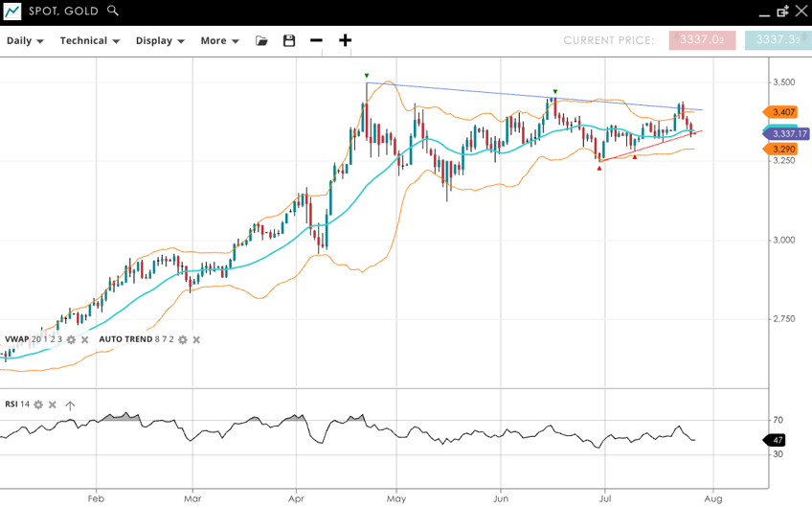Pop out the chart window
The width and height of the screenshot is (812, 508).
[781, 11]
